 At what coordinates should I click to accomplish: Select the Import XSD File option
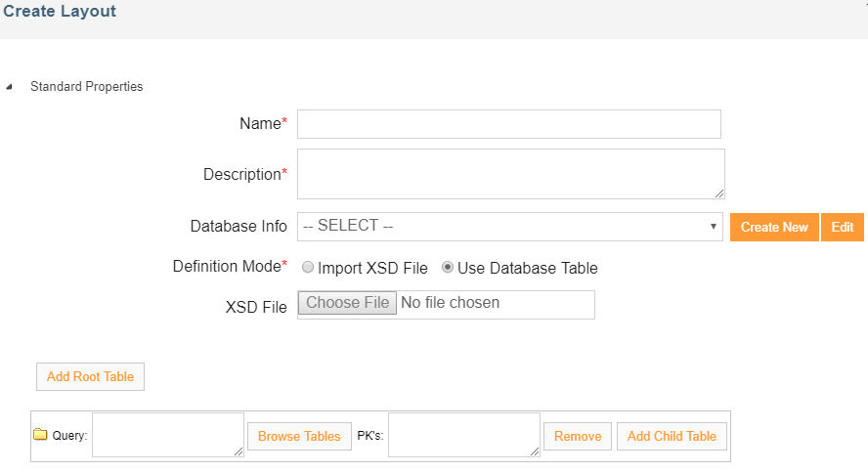[308, 268]
